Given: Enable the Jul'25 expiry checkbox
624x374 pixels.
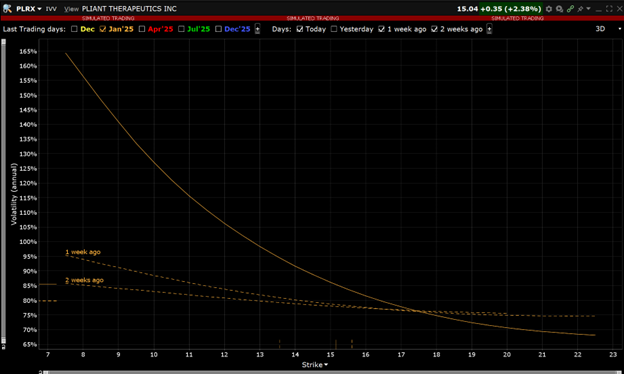Looking at the screenshot, I should (x=181, y=29).
